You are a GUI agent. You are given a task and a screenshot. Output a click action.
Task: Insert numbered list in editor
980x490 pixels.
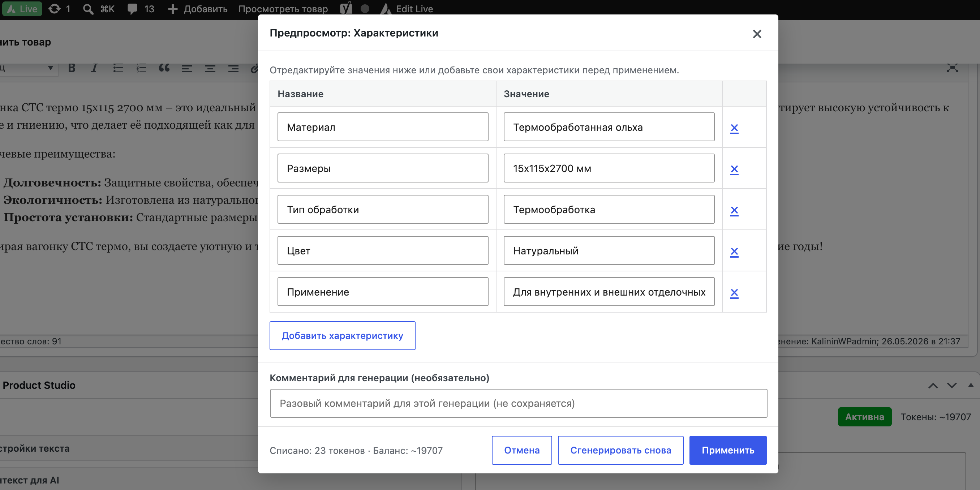coord(141,68)
